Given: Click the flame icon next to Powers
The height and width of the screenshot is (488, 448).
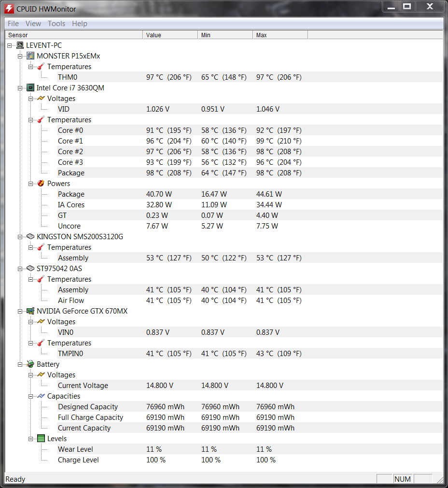Looking at the screenshot, I should pyautogui.click(x=41, y=183).
